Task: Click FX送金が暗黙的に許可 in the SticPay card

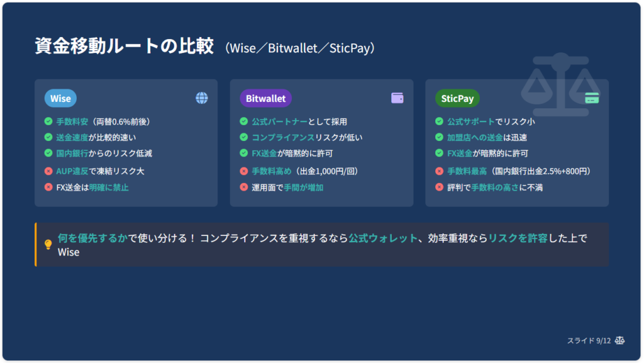Action: [x=488, y=154]
